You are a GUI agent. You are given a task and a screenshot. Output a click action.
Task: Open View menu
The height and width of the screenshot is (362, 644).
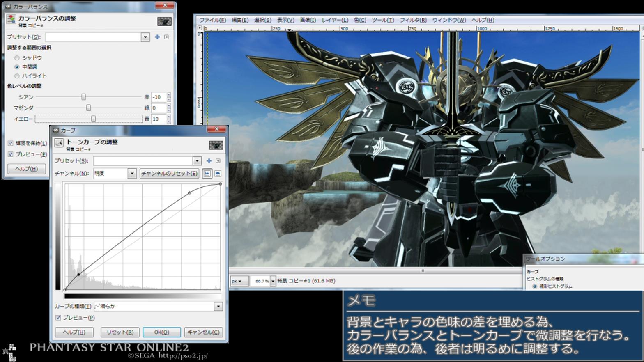click(285, 20)
